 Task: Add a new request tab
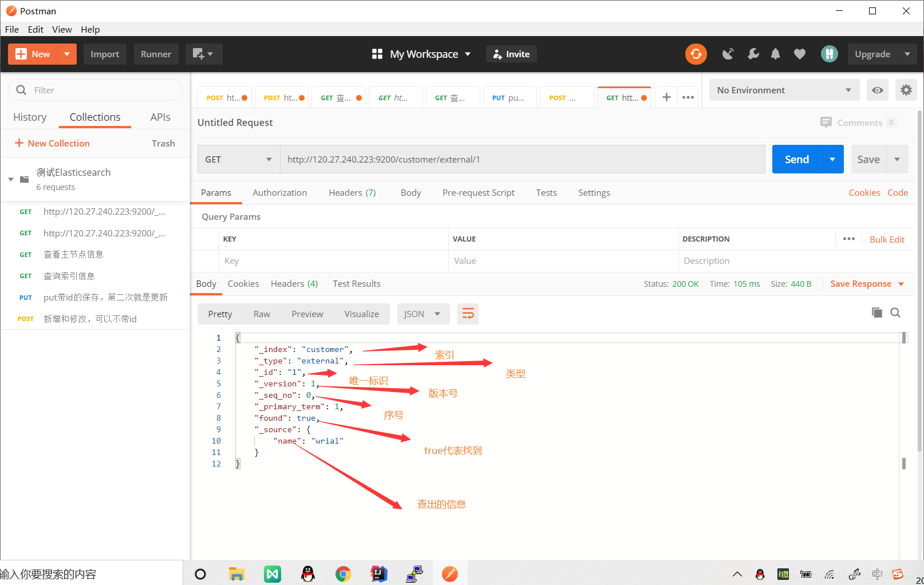click(x=666, y=97)
